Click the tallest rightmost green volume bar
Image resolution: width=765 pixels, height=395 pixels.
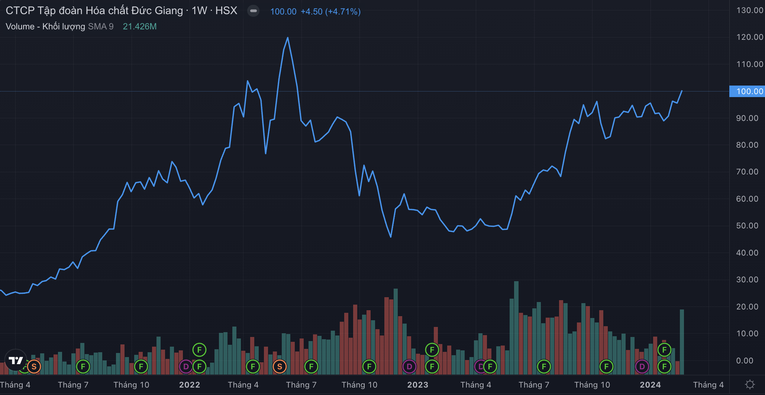[682, 342]
